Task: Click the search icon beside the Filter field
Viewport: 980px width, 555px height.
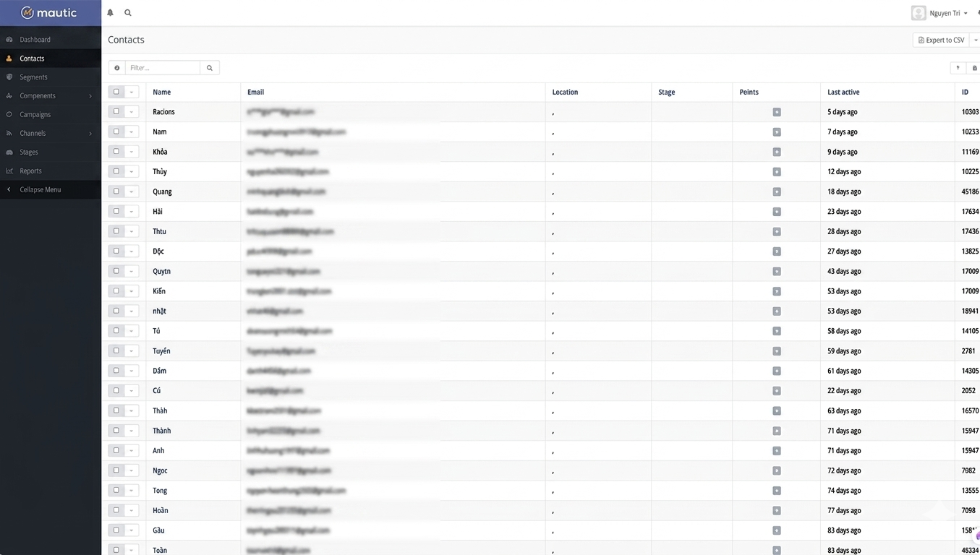Action: click(209, 67)
